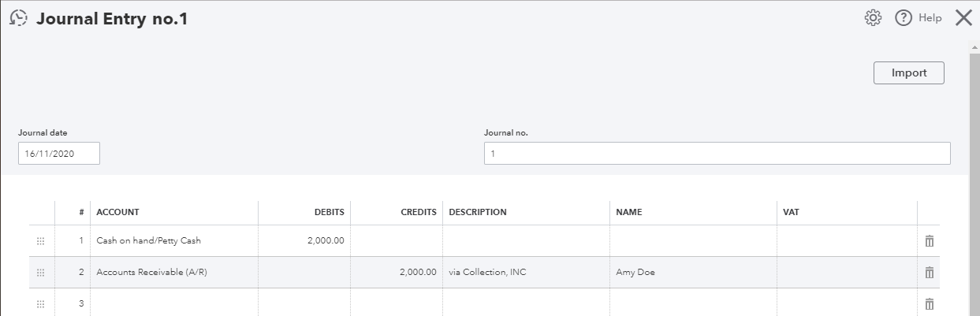Delete row 3 with the trash icon
This screenshot has height=316, width=980.
930,303
